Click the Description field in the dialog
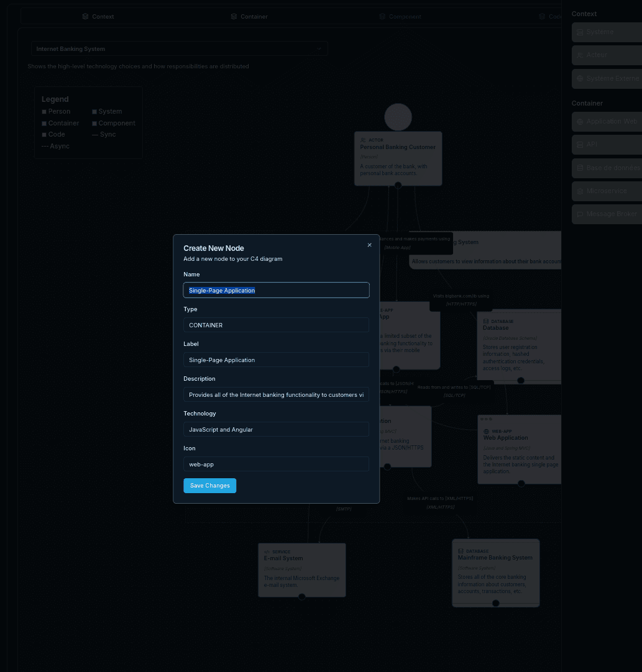This screenshot has width=642, height=672. tap(276, 394)
